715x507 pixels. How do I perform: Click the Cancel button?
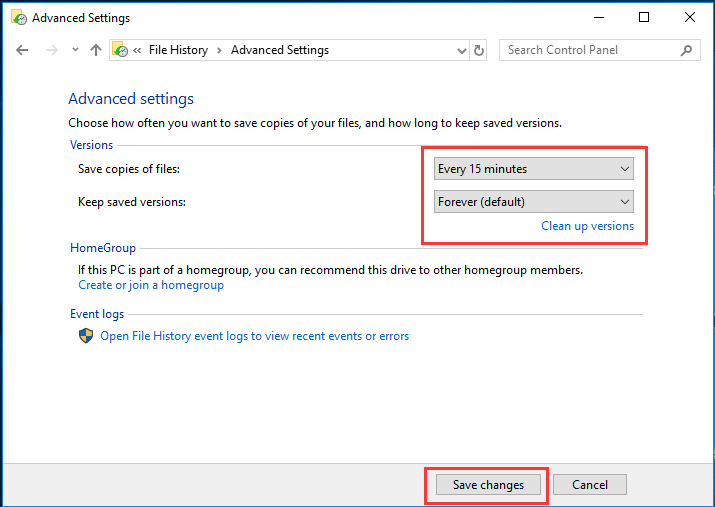tap(590, 485)
